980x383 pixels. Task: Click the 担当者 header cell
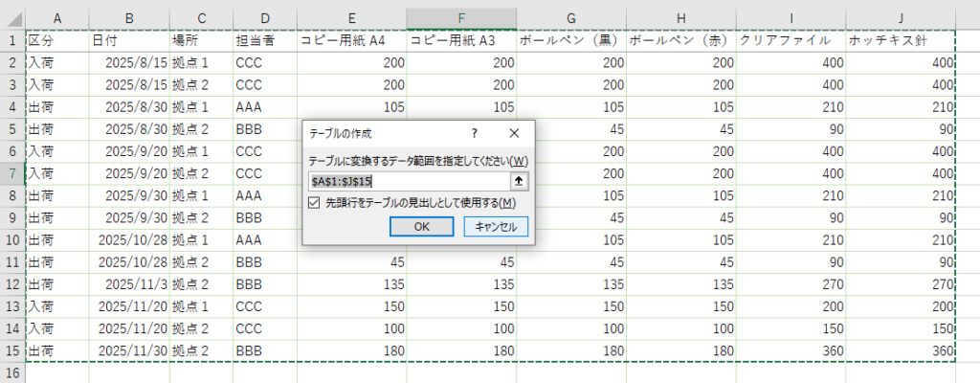pos(265,40)
